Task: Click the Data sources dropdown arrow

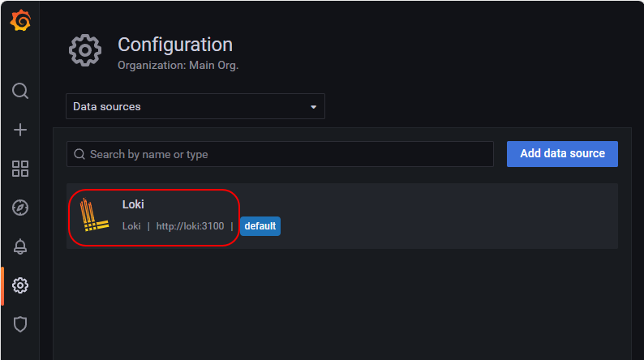Action: pyautogui.click(x=313, y=107)
